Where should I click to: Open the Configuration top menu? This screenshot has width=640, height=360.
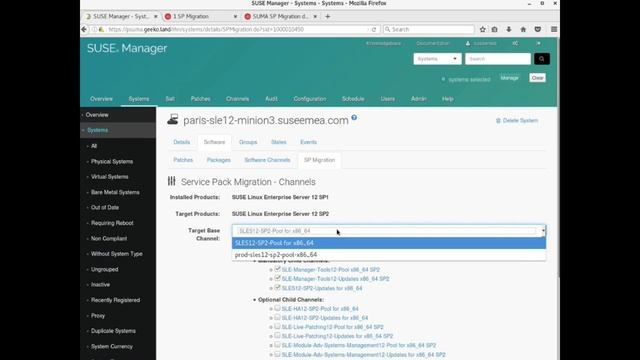tap(309, 99)
